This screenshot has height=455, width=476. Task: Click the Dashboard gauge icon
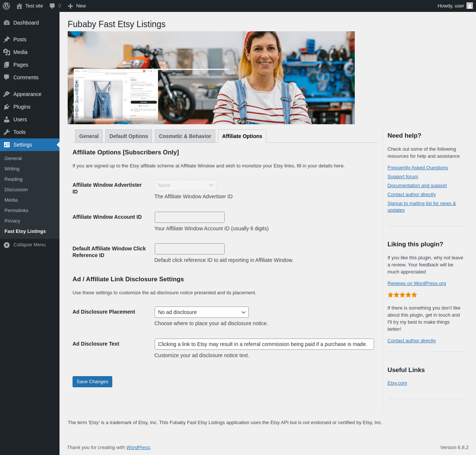coord(7,23)
